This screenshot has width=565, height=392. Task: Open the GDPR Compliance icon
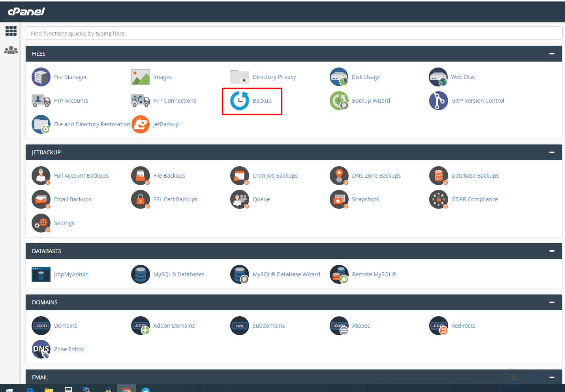tap(438, 199)
